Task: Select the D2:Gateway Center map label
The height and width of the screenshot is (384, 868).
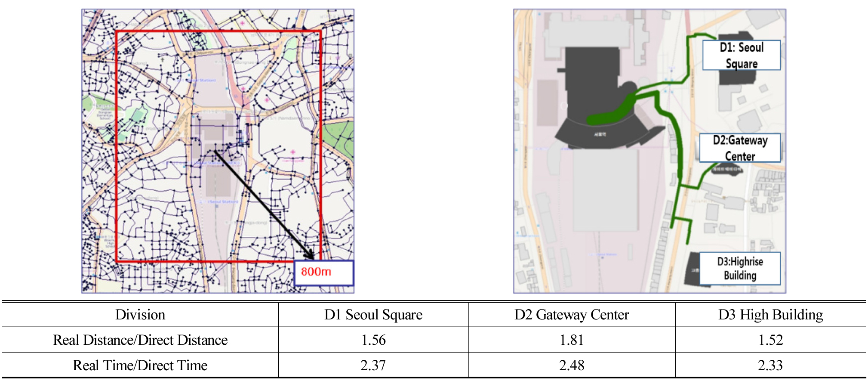Action: 740,148
